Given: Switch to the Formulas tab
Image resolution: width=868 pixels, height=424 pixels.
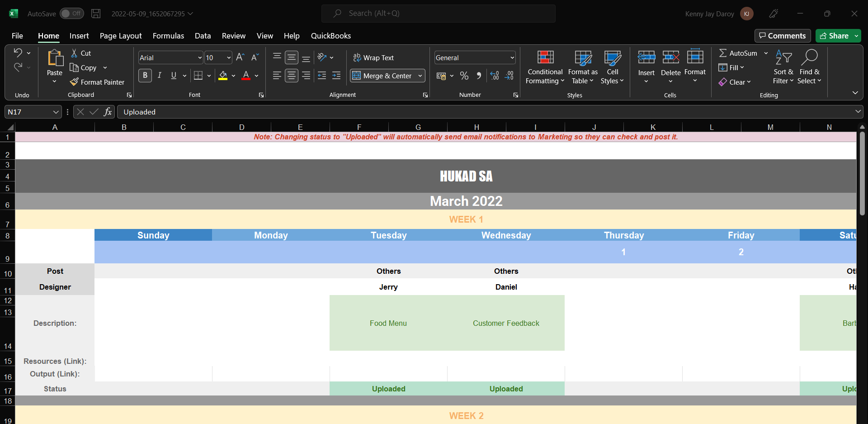Looking at the screenshot, I should click(168, 36).
